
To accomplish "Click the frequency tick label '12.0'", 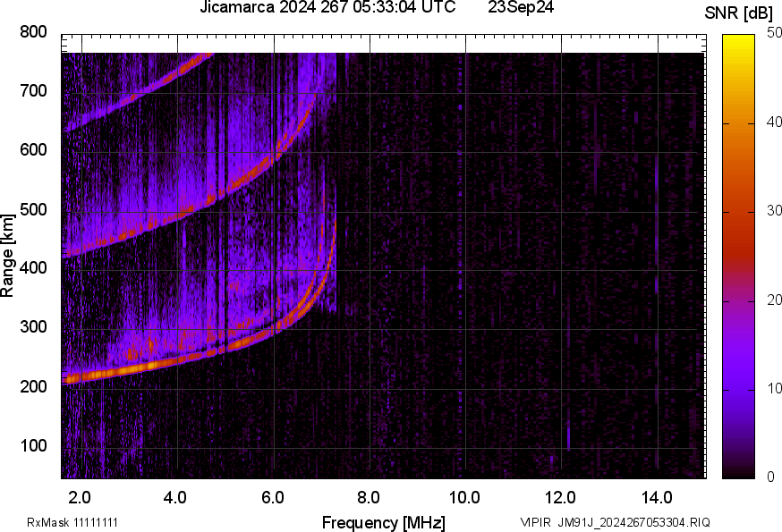I will [x=560, y=498].
